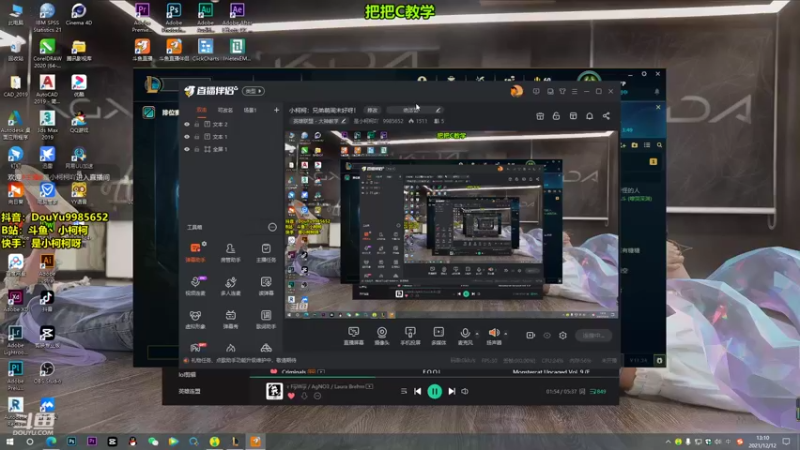Open WeChat from the taskbar
The image size is (800, 450).
coord(153,441)
